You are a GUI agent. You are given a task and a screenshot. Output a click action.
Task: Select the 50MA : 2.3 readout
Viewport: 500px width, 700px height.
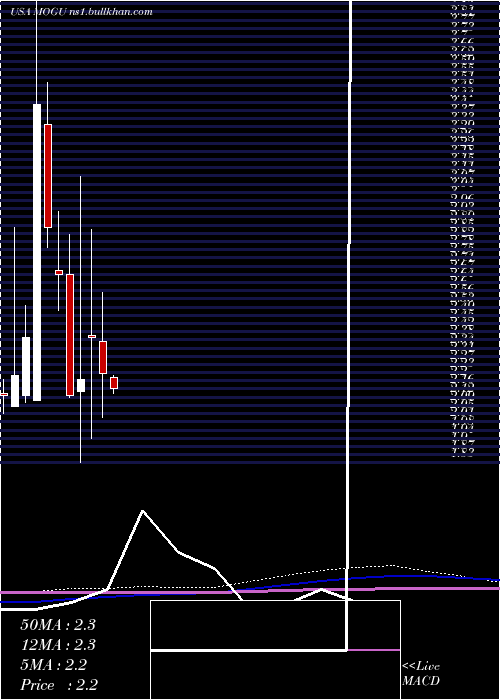[58, 625]
